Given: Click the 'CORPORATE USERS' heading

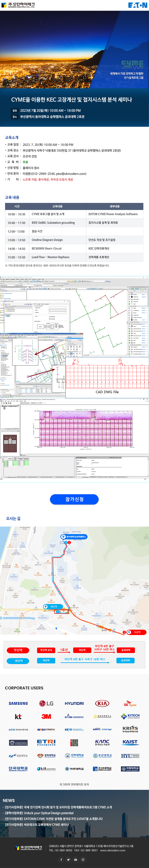Looking at the screenshot, I should (x=24, y=688).
